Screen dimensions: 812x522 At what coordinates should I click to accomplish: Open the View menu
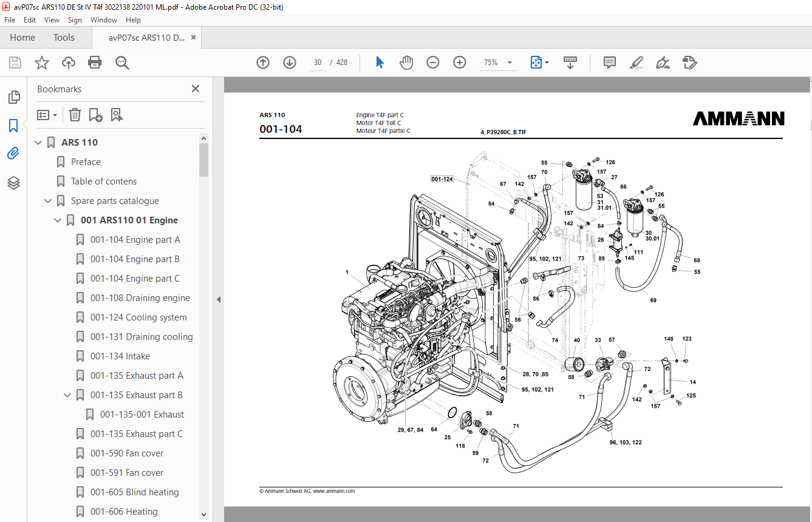[52, 20]
